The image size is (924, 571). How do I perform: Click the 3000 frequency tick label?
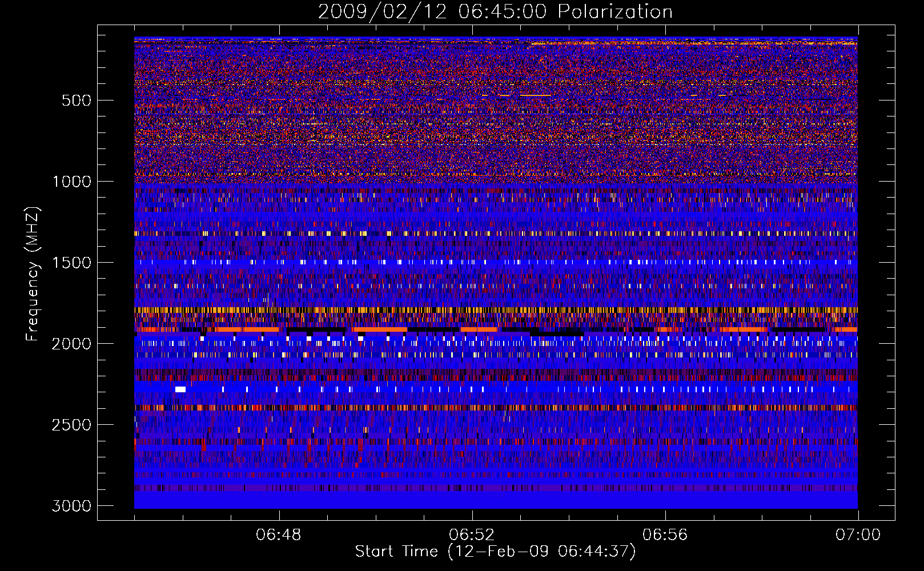[72, 506]
